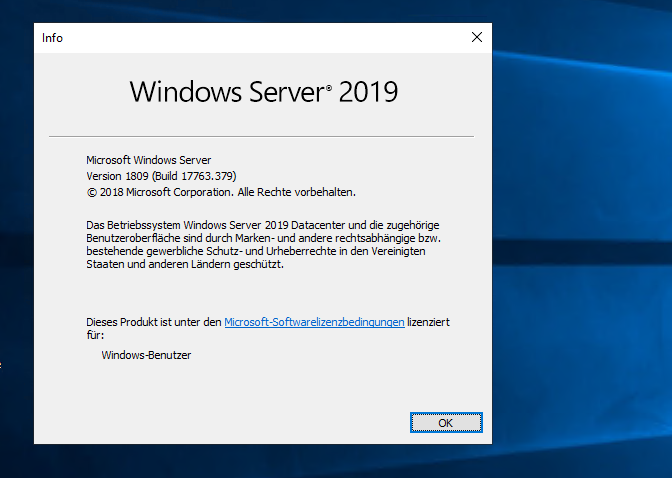This screenshot has width=672, height=478.
Task: Click the 'Dieses Produkt ist unter den' text
Action: click(154, 322)
